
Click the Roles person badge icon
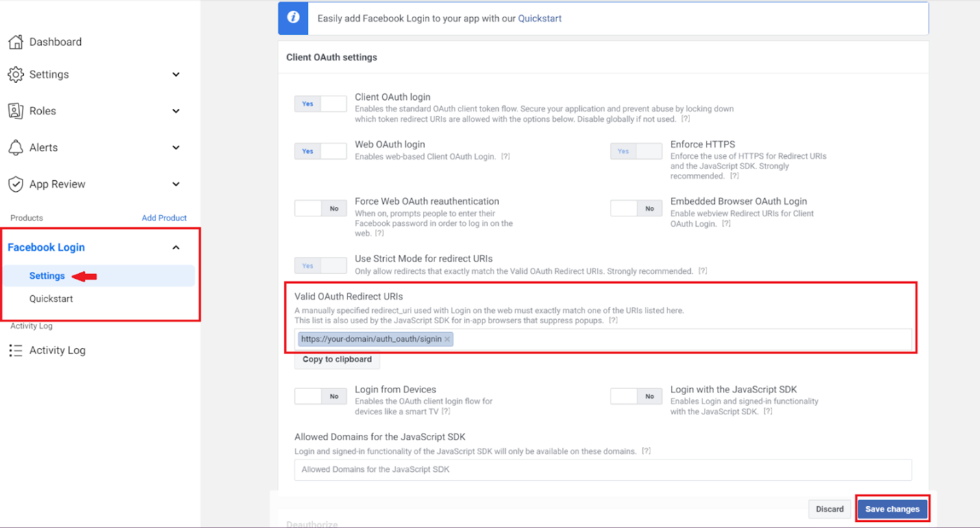15,111
